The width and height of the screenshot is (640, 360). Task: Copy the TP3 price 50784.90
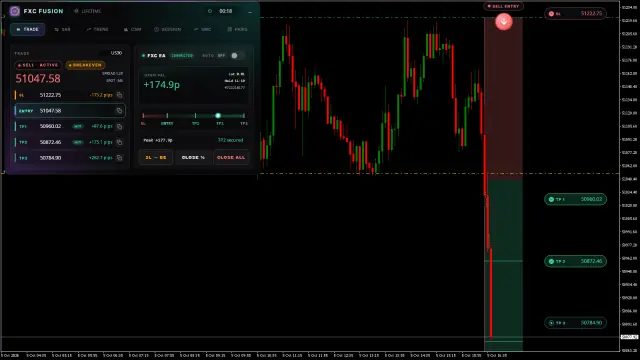coord(120,158)
